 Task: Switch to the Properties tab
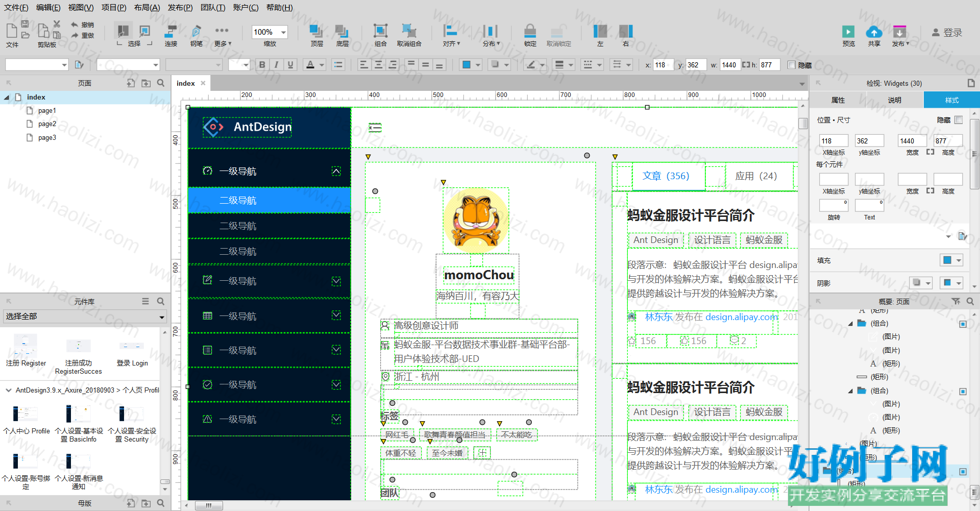tap(838, 100)
